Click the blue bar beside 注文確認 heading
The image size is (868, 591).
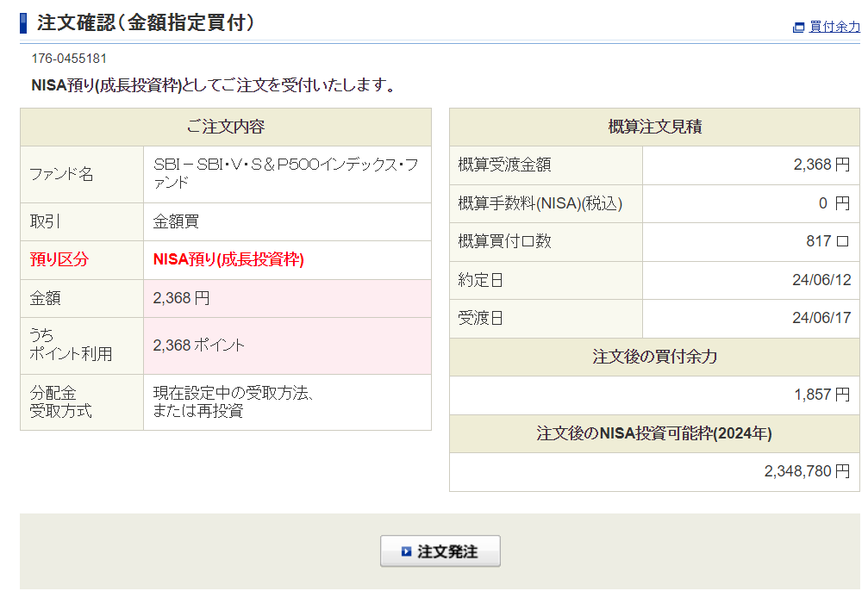pos(24,23)
